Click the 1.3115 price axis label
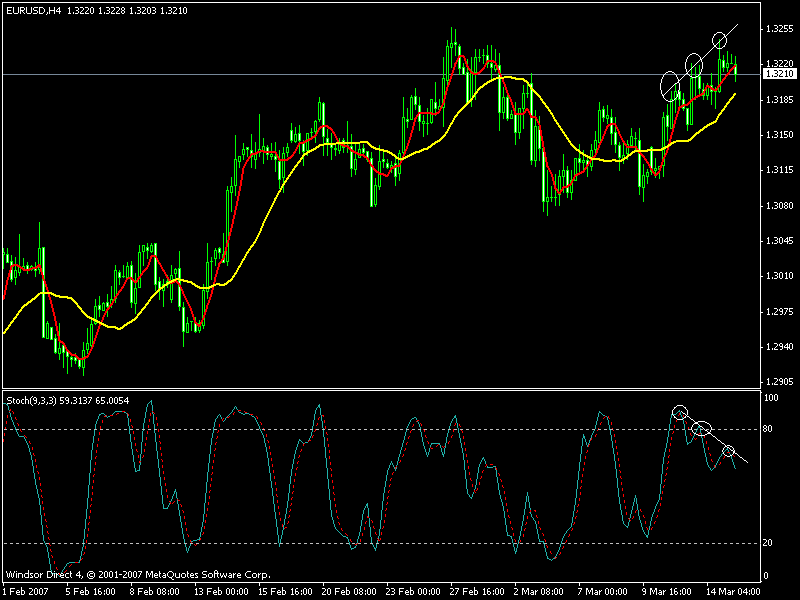 (x=778, y=171)
